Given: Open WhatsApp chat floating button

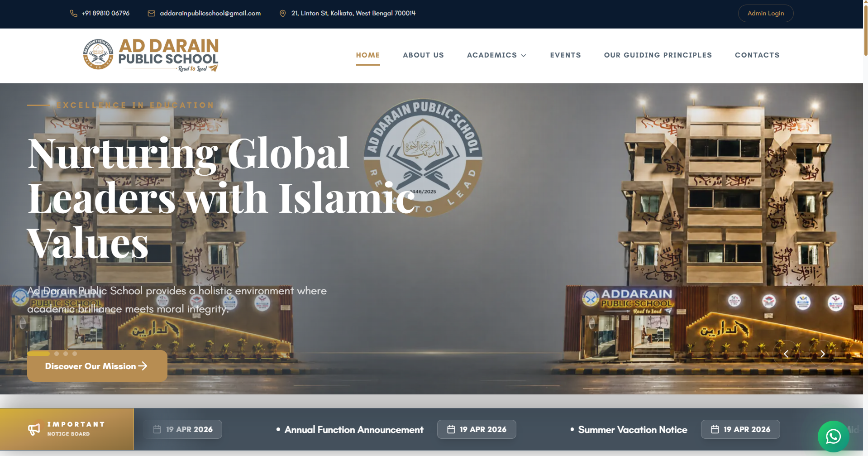Looking at the screenshot, I should click(833, 437).
